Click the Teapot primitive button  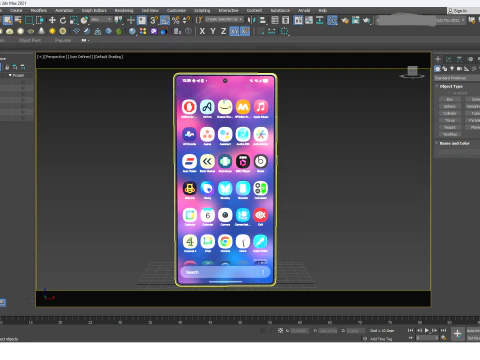tap(450, 127)
